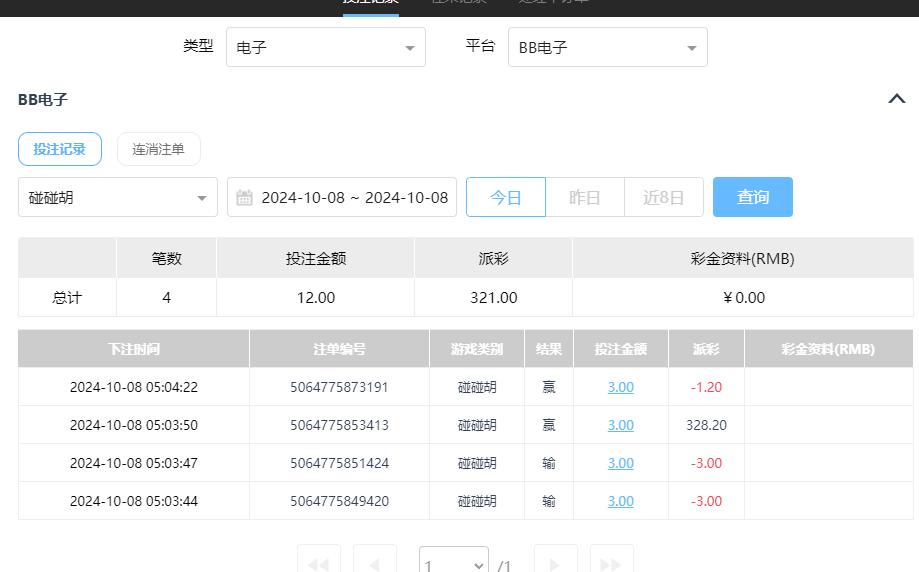Go to next page of results

pyautogui.click(x=555, y=562)
